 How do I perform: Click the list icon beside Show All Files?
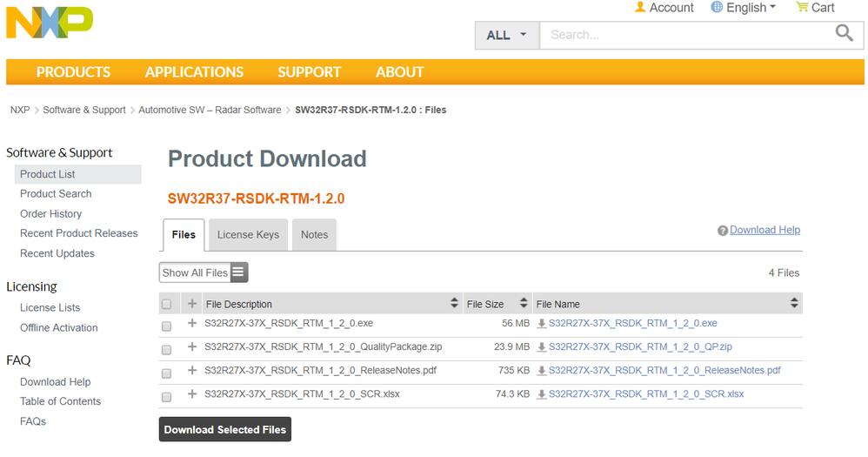[238, 272]
